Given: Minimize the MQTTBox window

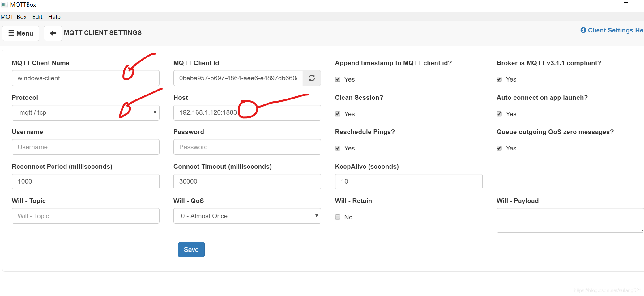Looking at the screenshot, I should (x=605, y=5).
